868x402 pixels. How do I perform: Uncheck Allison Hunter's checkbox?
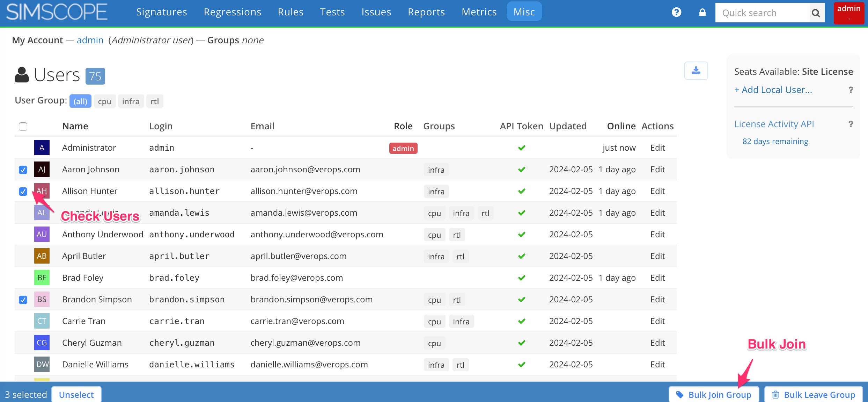coord(23,191)
